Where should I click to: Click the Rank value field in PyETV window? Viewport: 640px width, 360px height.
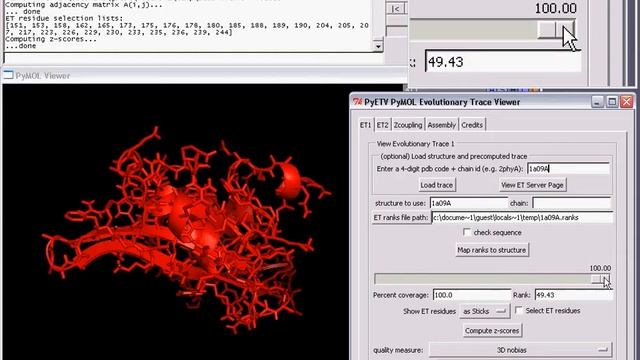(573, 295)
